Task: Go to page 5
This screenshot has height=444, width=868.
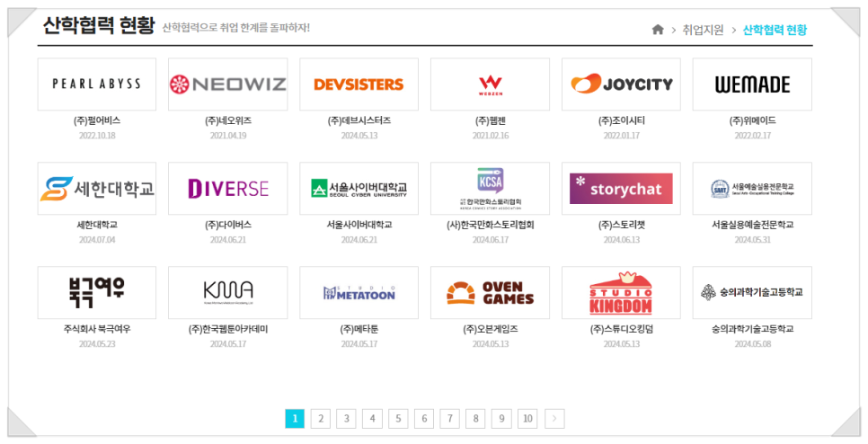Action: 398,419
